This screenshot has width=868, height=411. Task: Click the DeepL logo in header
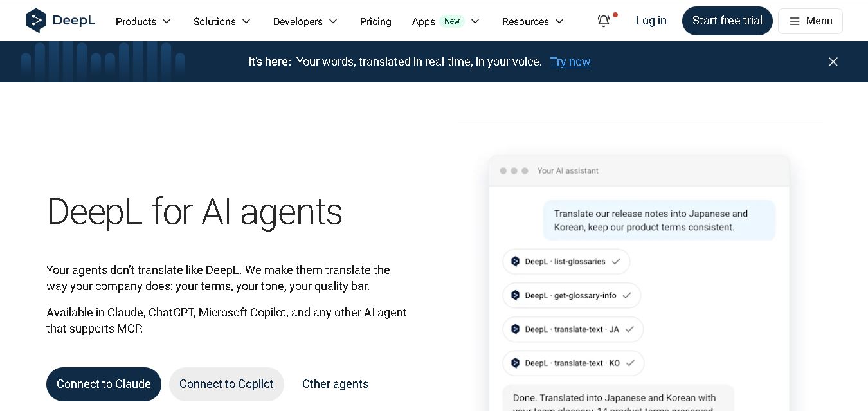[60, 21]
